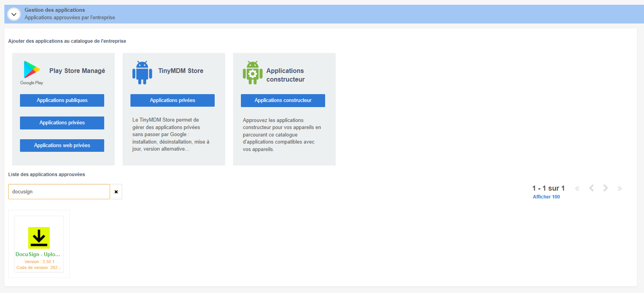Image resolution: width=644 pixels, height=293 pixels.
Task: Open Applications privées under Play Store Managé
Action: tap(62, 123)
